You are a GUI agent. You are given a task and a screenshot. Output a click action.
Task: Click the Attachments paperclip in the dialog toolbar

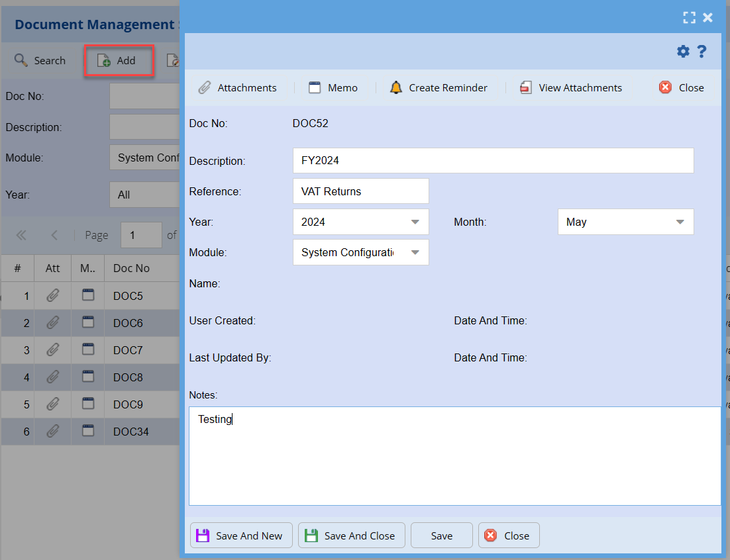tap(205, 88)
